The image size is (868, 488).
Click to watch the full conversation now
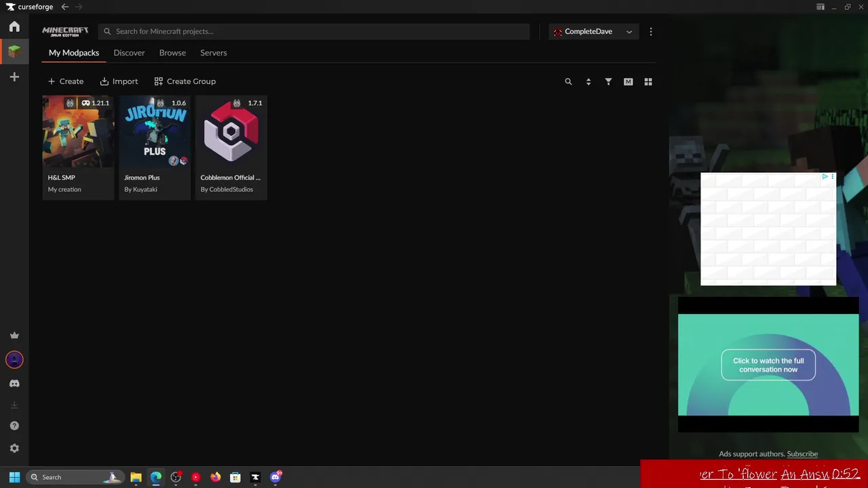click(x=768, y=365)
